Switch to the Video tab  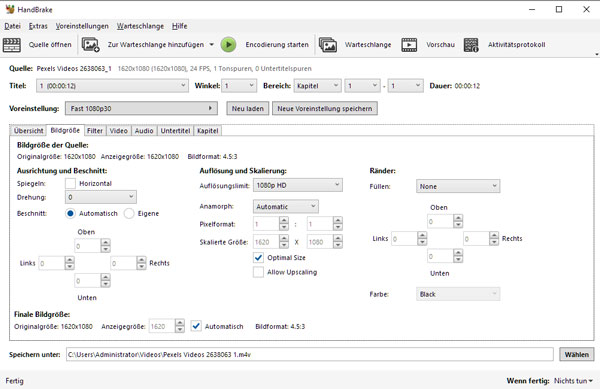pos(119,131)
